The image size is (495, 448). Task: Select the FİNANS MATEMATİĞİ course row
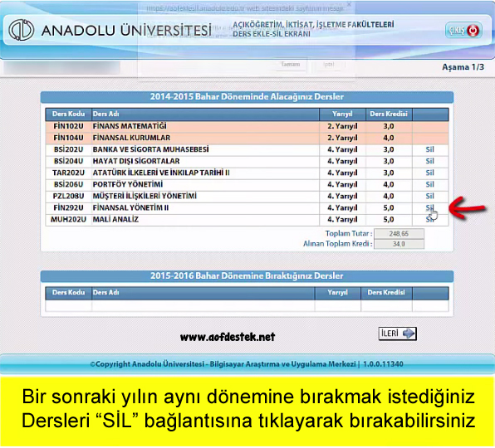point(247,126)
